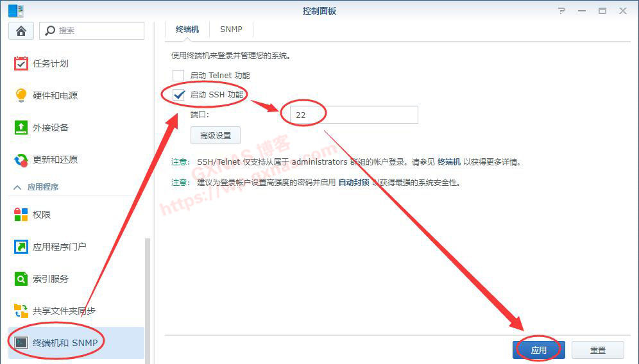
Task: Enable the Telnet service checkbox
Action: tap(178, 76)
